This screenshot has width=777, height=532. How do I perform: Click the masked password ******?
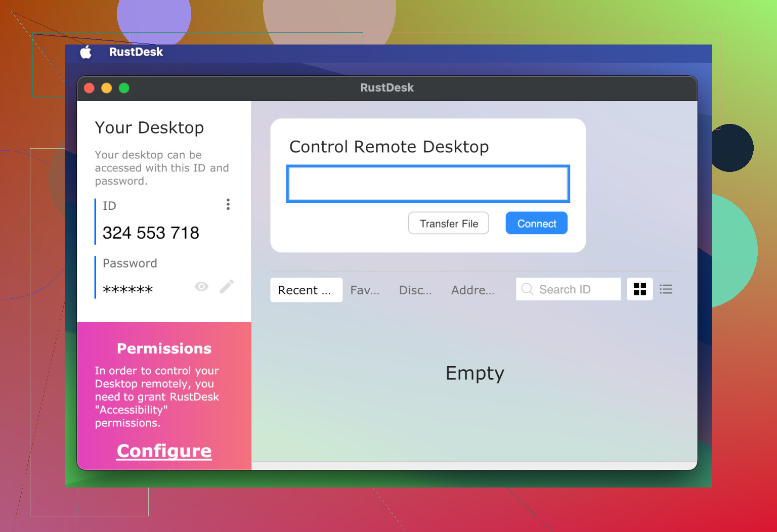[127, 290]
